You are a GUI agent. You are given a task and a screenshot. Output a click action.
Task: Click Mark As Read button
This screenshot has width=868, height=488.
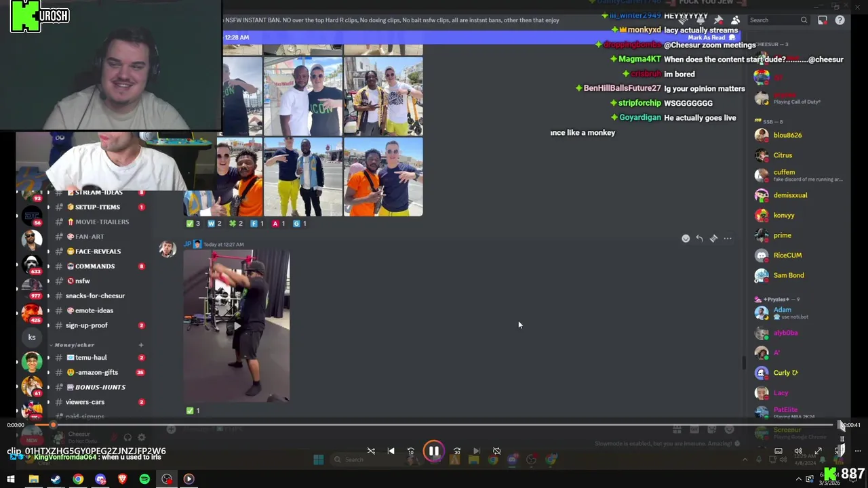coord(711,38)
